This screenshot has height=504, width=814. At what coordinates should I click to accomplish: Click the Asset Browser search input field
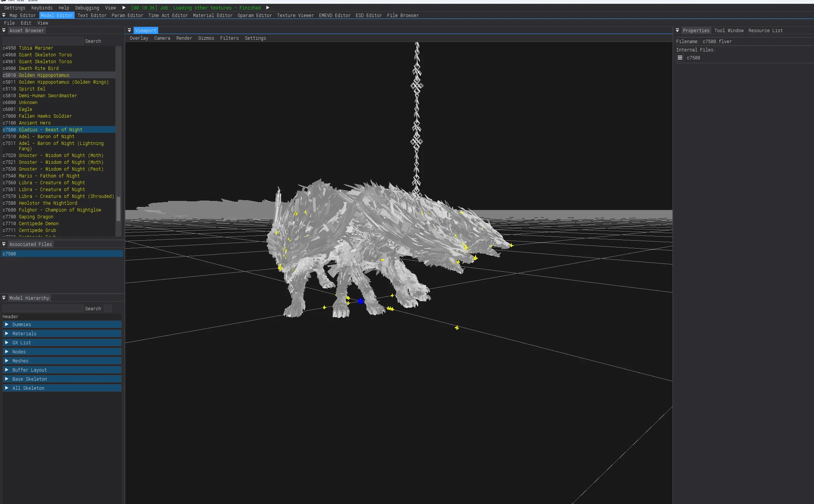pos(43,41)
